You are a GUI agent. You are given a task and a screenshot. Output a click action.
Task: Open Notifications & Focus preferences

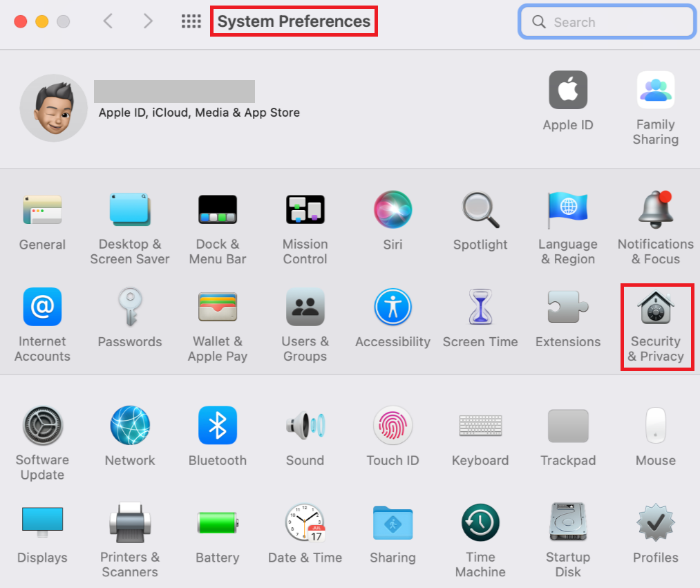tap(655, 210)
